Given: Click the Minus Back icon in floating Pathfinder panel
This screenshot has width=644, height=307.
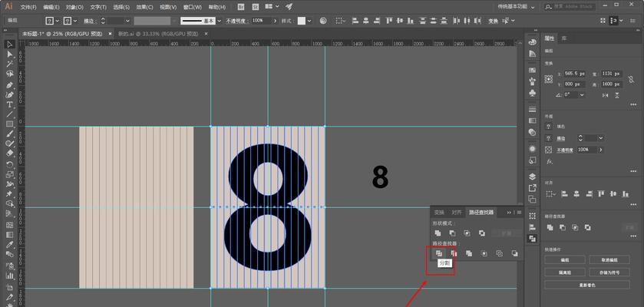Looking at the screenshot, I should (514, 253).
